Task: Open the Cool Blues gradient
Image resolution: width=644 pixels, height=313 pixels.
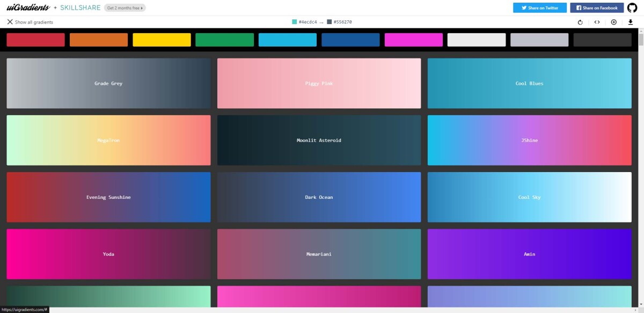Action: coord(529,83)
